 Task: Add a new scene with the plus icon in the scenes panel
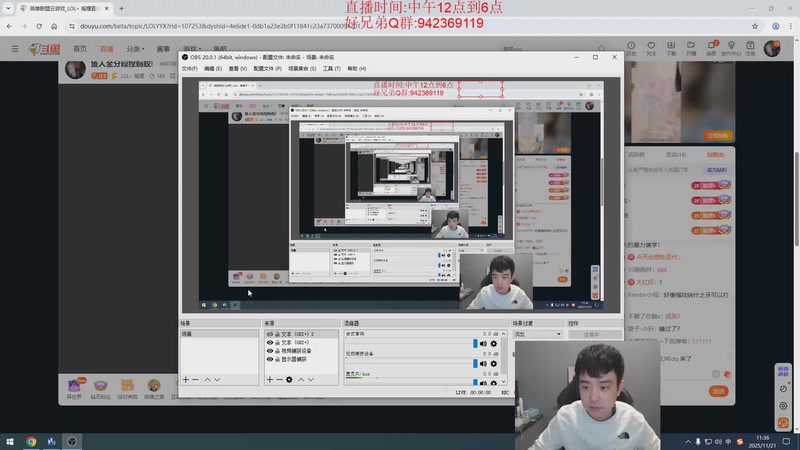click(186, 380)
